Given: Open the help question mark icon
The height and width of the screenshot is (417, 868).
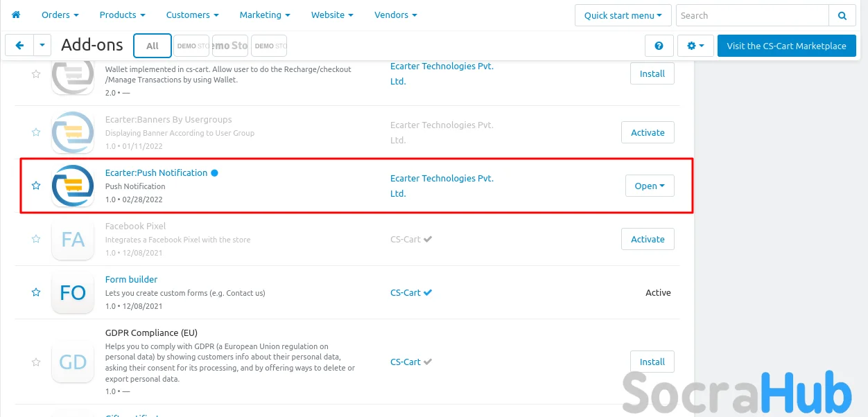Looking at the screenshot, I should 659,46.
